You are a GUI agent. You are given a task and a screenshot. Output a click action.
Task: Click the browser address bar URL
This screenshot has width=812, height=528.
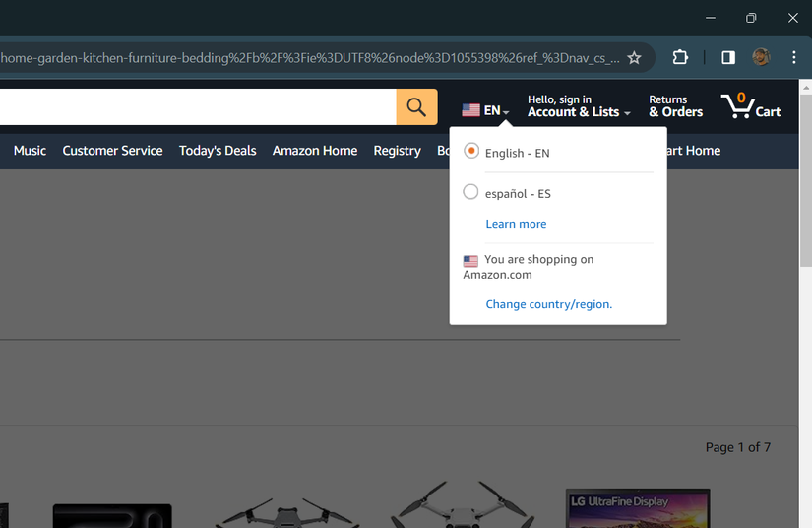[310, 57]
